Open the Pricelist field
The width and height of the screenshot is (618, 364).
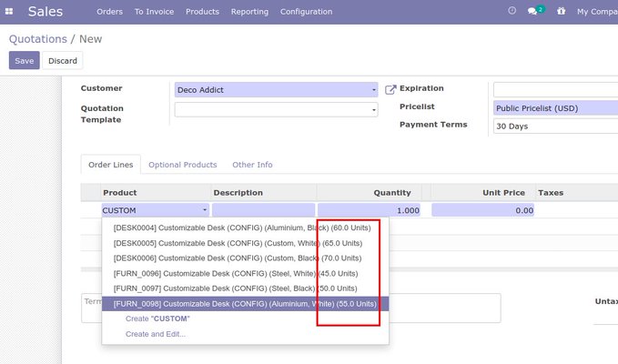click(555, 108)
